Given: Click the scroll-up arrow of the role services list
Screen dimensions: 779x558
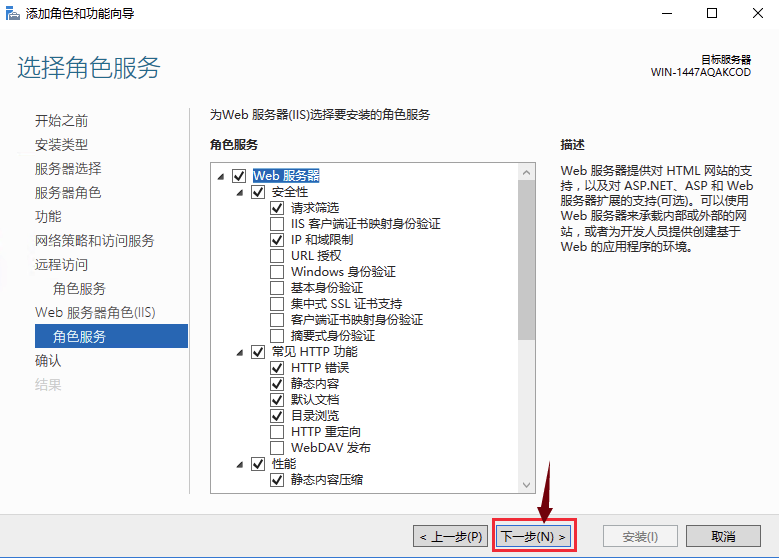Looking at the screenshot, I should click(x=526, y=172).
